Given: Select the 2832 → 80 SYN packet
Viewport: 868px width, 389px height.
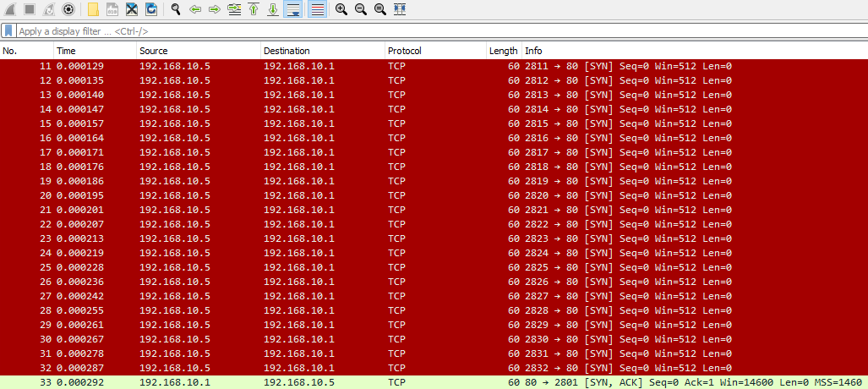Looking at the screenshot, I should (434, 369).
